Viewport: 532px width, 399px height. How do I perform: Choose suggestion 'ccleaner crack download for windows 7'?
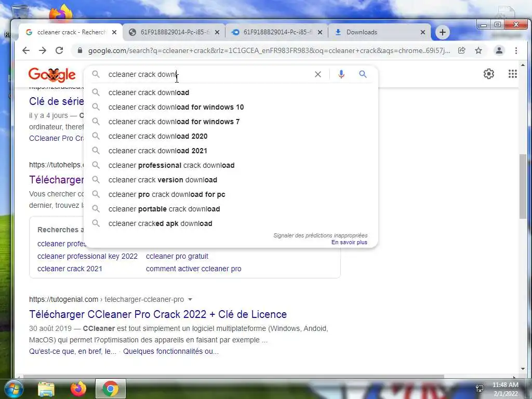[x=231, y=122]
